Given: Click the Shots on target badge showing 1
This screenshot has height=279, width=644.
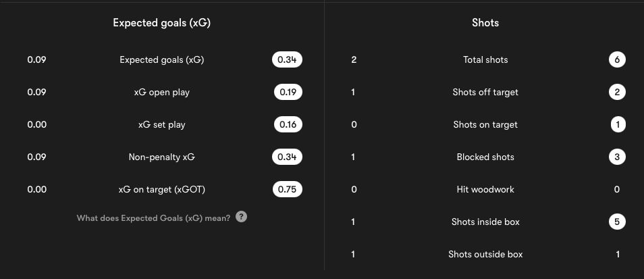Looking at the screenshot, I should (x=618, y=124).
